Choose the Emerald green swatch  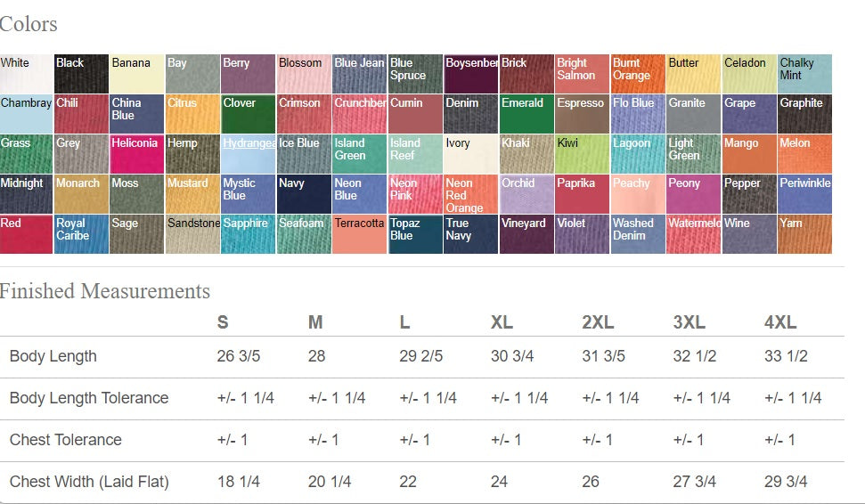tap(526, 114)
